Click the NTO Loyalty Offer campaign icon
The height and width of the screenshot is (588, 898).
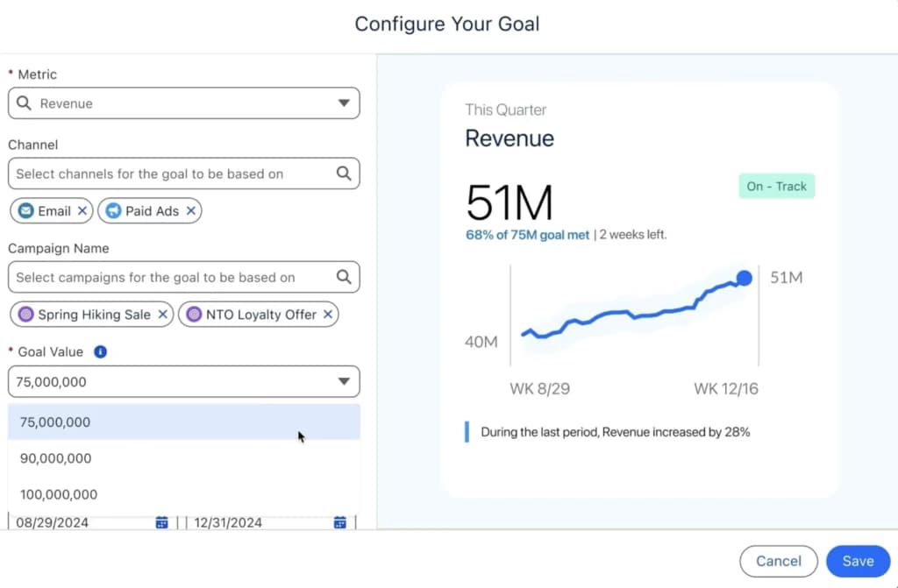pos(194,315)
